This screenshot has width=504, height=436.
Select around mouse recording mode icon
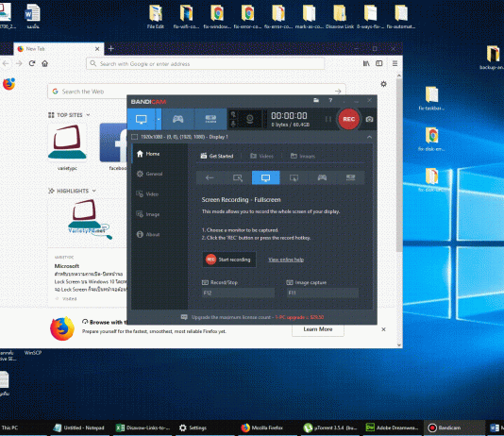coord(294,177)
